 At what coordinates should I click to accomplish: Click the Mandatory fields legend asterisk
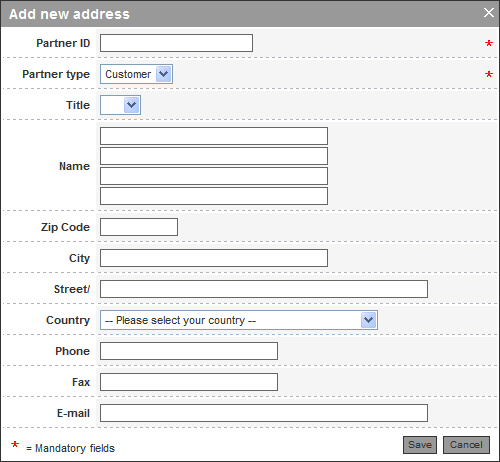click(x=15, y=444)
